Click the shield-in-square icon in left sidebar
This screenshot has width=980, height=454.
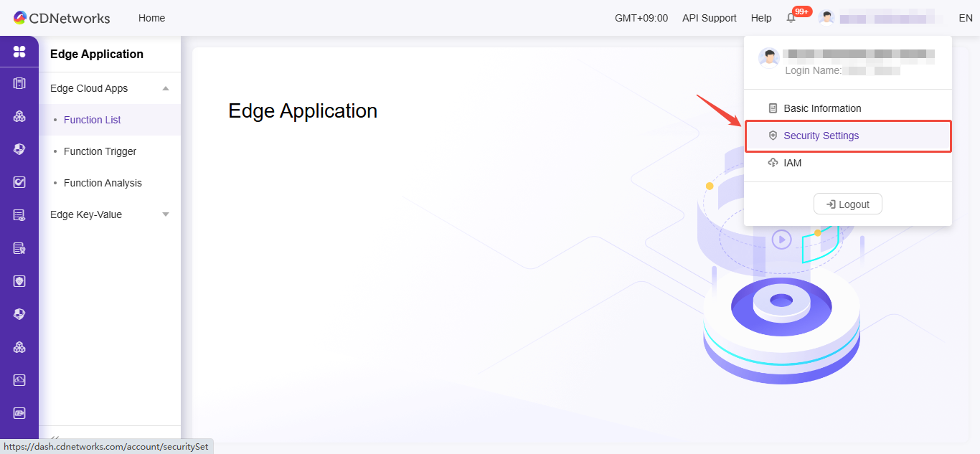(x=19, y=281)
